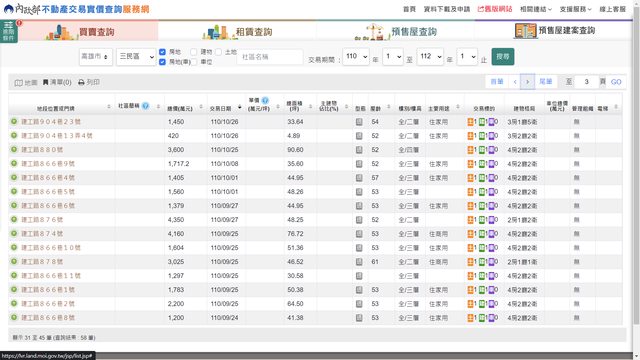Open the 搜尋條件 sidebar panel icon
This screenshot has height=360, width=640.
(x=9, y=31)
